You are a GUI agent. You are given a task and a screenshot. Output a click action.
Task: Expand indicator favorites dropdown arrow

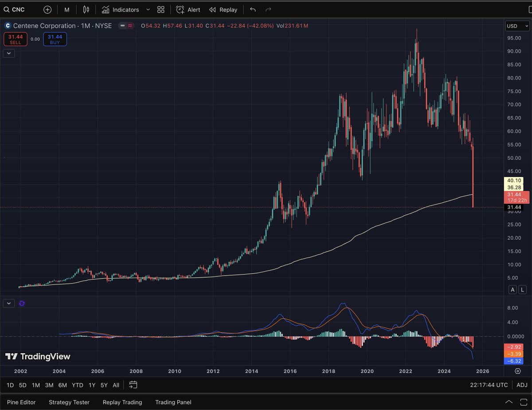point(148,9)
